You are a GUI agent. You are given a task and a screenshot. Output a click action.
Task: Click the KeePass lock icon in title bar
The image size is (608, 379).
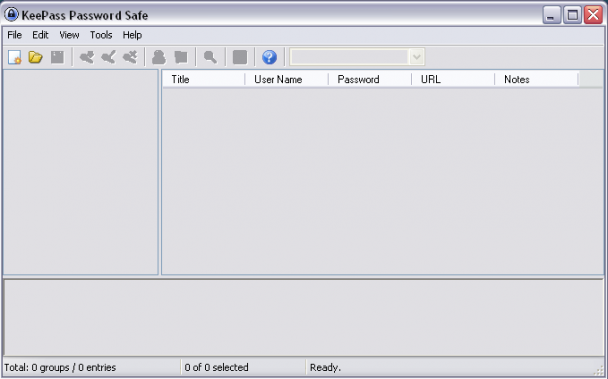pyautogui.click(x=11, y=15)
